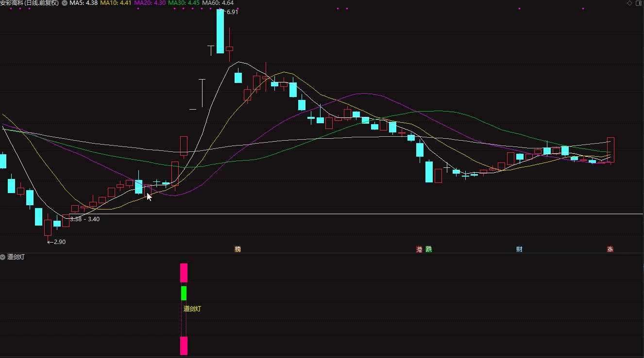Click the green bar in 道剑灯 panel
Viewport: 644px width, 358px height.
point(184,293)
